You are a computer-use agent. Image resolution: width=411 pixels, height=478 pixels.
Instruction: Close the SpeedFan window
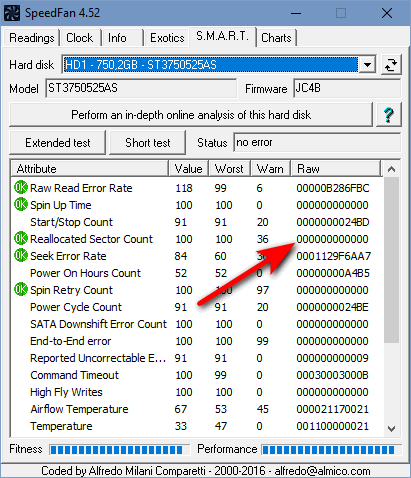387,13
